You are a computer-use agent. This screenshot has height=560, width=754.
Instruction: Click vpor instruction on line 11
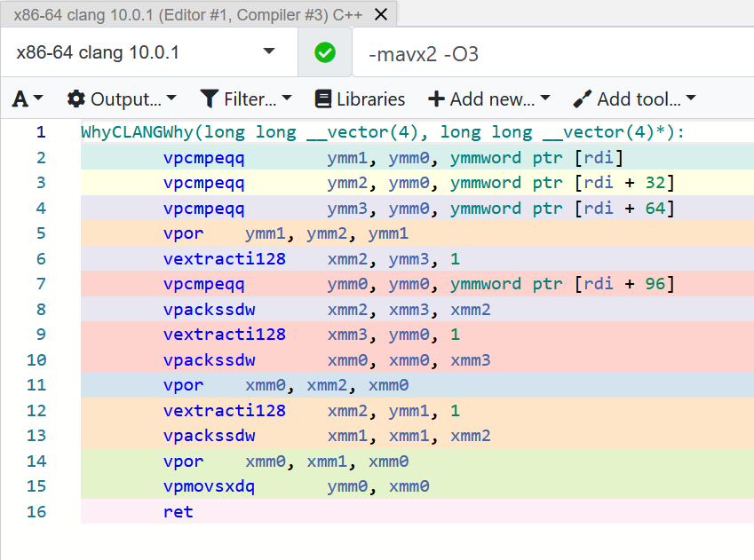point(183,385)
